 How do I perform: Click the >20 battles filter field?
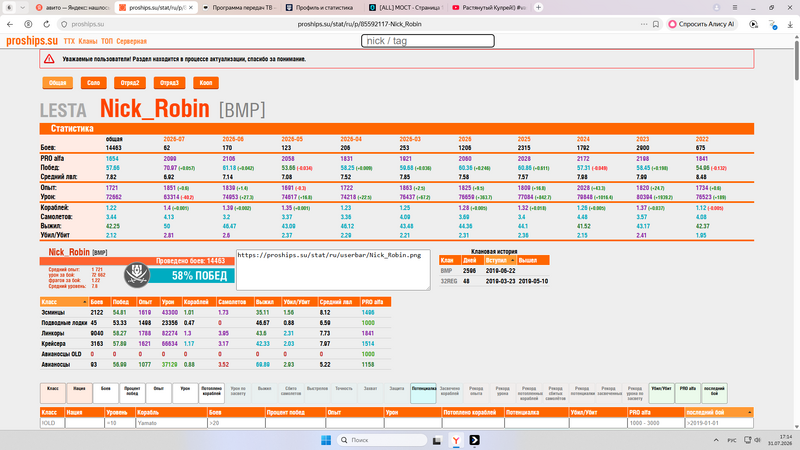(x=236, y=423)
